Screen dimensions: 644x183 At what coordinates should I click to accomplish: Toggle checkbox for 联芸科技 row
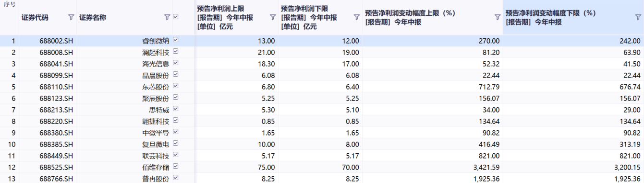[x=175, y=155]
